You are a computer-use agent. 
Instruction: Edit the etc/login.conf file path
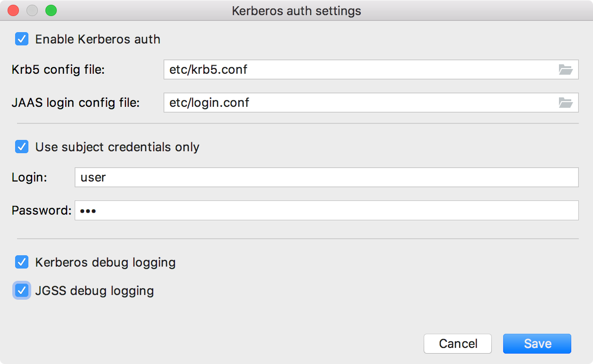210,103
